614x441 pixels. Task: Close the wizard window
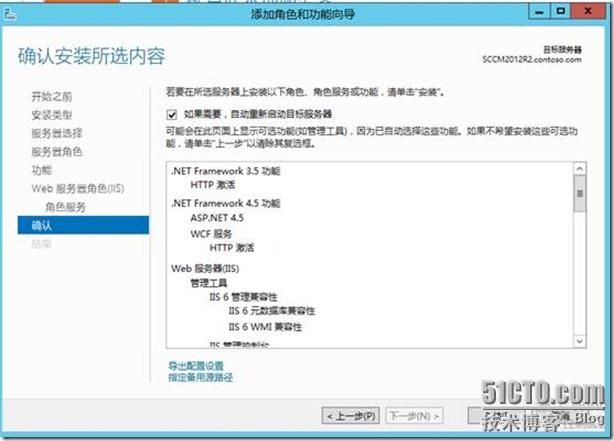[588, 11]
